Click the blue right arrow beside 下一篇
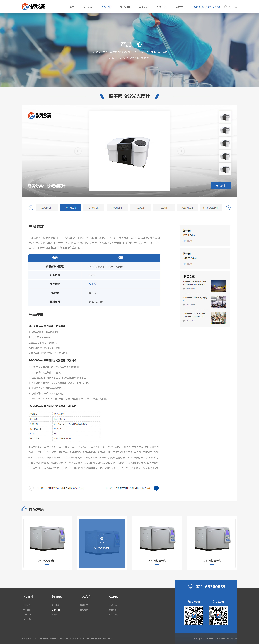The image size is (259, 644). pos(156,488)
